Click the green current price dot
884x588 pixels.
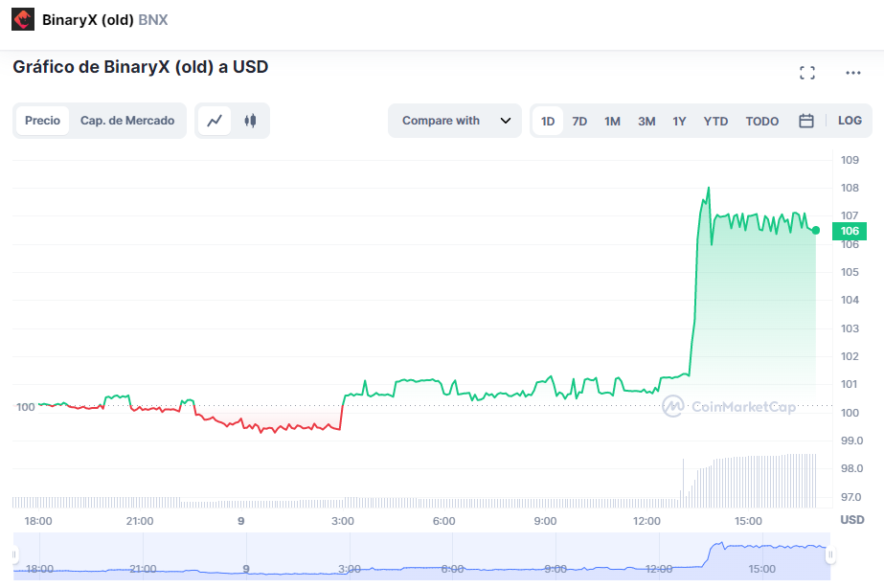816,230
